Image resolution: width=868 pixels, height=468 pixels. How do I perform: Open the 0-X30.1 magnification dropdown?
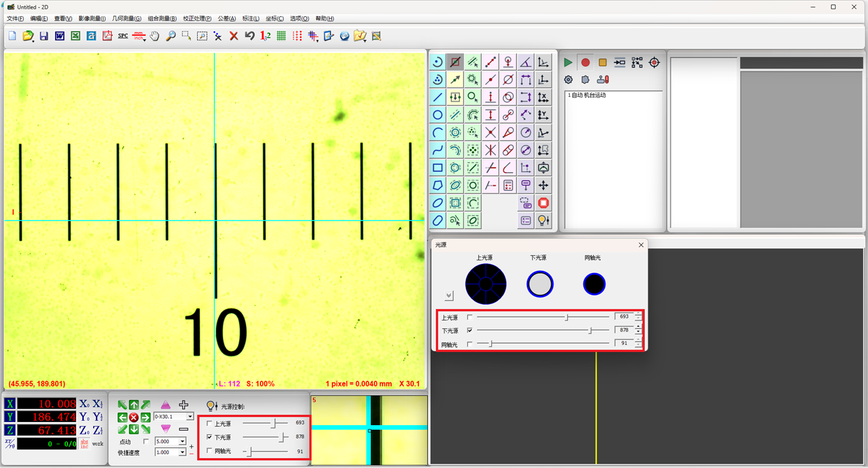point(190,417)
